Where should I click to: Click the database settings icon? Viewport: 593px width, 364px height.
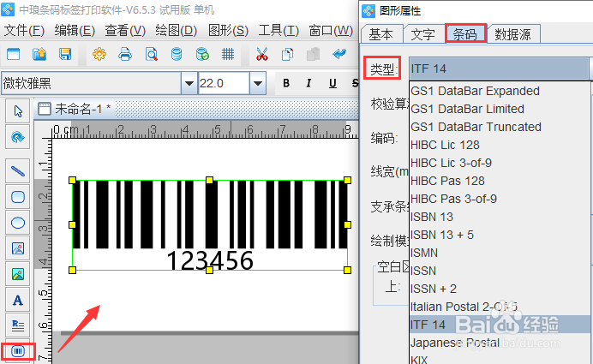pos(177,54)
